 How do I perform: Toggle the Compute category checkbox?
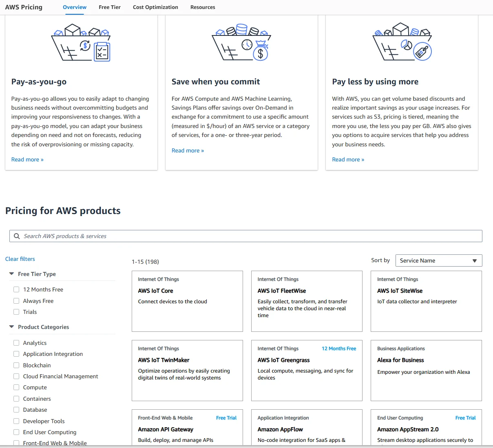[16, 387]
